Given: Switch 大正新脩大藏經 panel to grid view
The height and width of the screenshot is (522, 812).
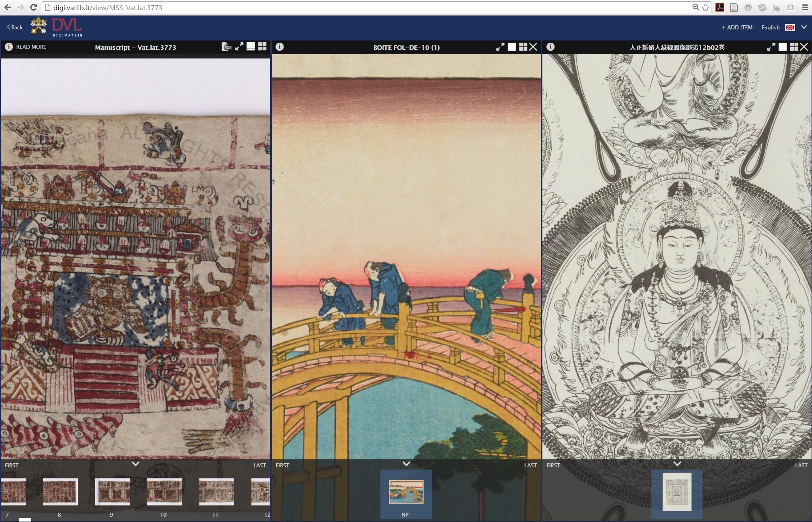Looking at the screenshot, I should point(794,47).
